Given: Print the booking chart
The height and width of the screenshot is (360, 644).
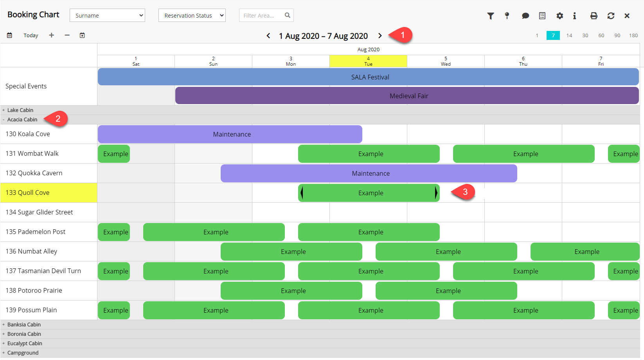Looking at the screenshot, I should (594, 16).
